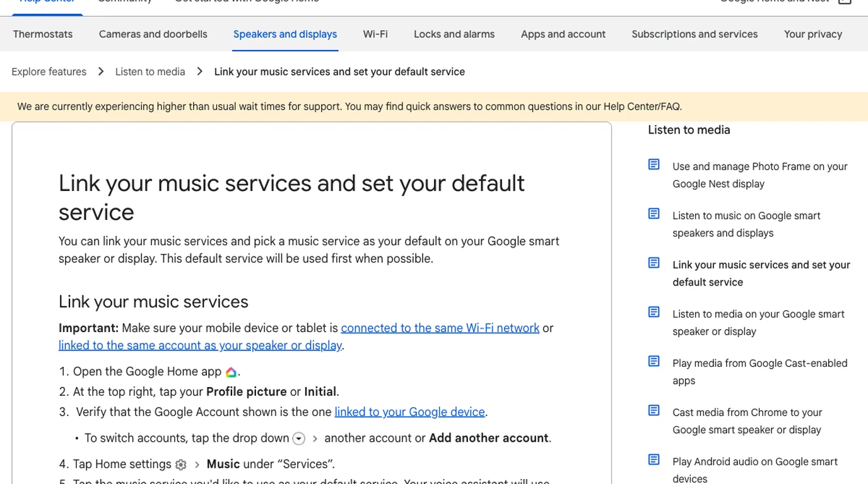
Task: Open 'Play media from Google Cast-enabled apps' article
Action: (x=759, y=372)
